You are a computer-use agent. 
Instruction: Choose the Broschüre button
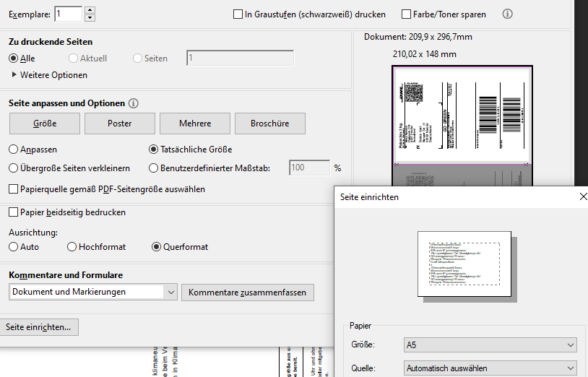click(270, 123)
